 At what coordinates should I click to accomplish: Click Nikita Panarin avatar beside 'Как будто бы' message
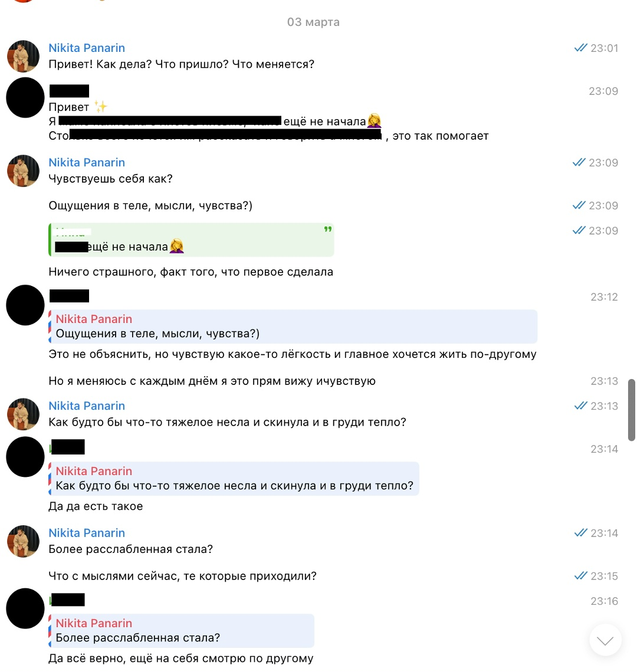pyautogui.click(x=23, y=414)
